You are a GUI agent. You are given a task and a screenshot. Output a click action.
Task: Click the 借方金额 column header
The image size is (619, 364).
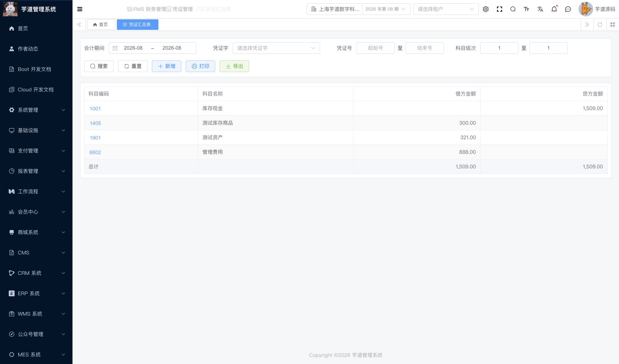(417, 94)
